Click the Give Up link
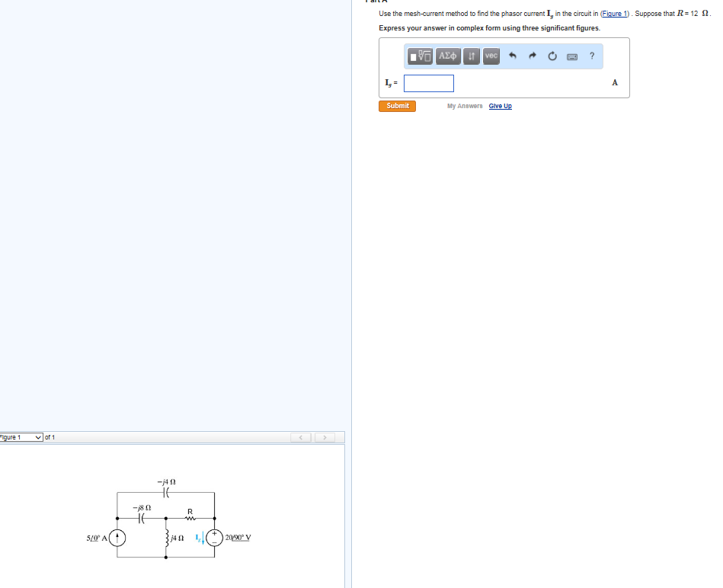Screen dimensions: 723x588 tap(500, 106)
